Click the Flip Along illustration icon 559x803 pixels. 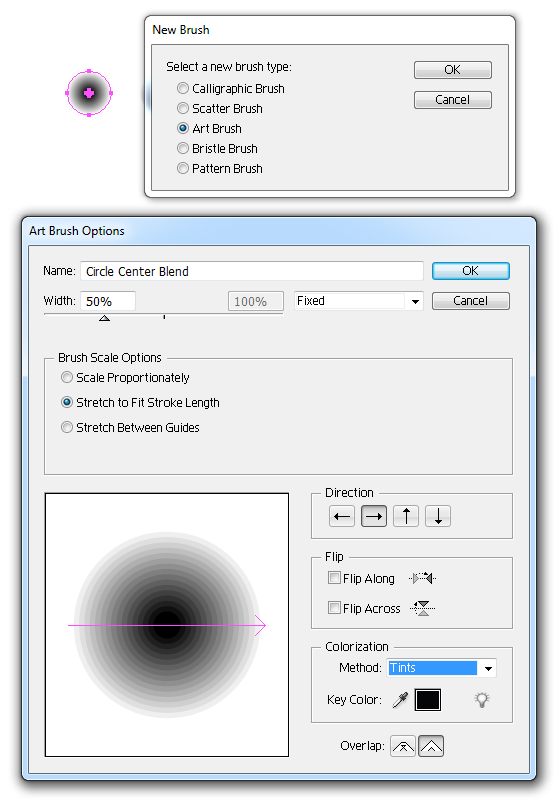(x=422, y=579)
